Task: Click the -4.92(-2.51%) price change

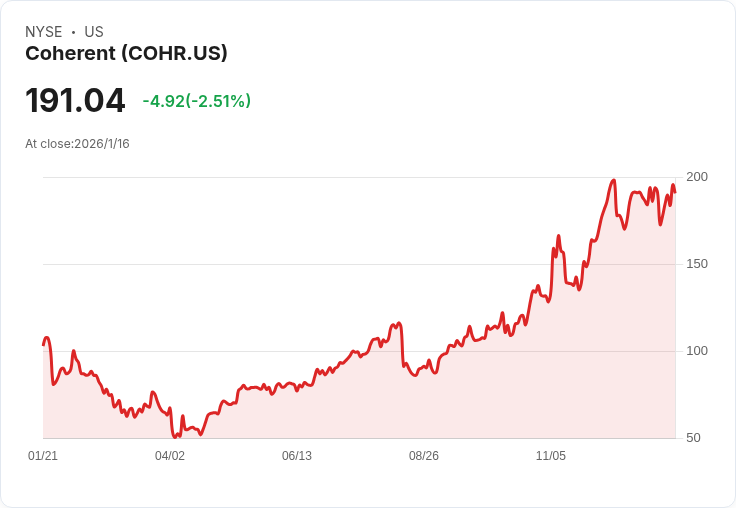Action: (x=196, y=101)
